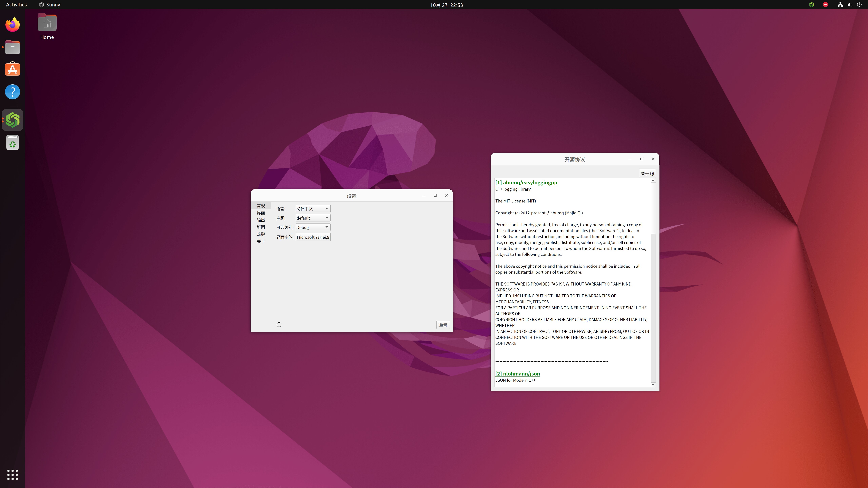Launch Ubuntu Software from the dock
This screenshot has width=868, height=488.
[13, 69]
